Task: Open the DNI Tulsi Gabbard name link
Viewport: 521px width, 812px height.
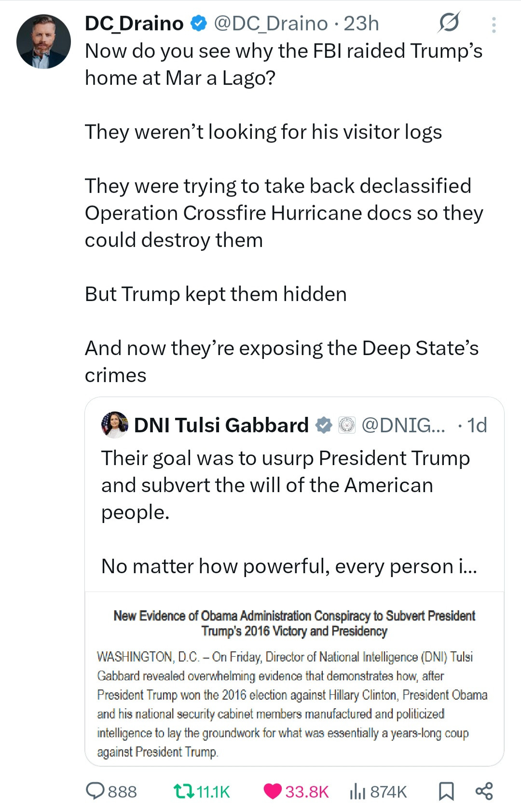Action: point(221,425)
